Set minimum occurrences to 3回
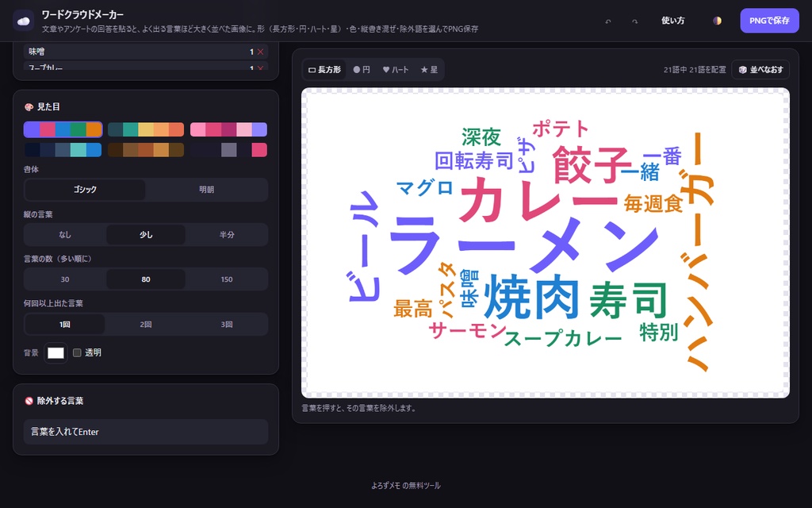Screen dimensions: 812x508 coord(227,325)
